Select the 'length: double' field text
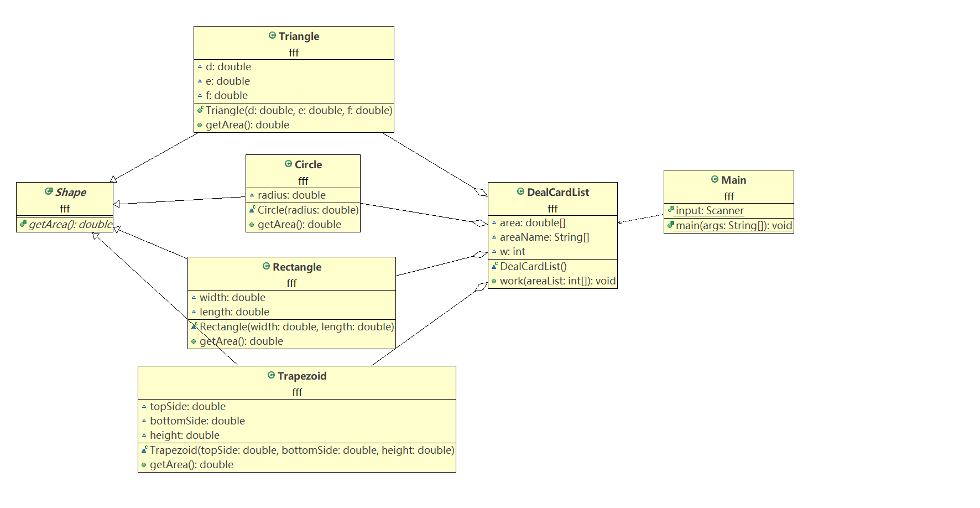The image size is (980, 508). pyautogui.click(x=234, y=312)
